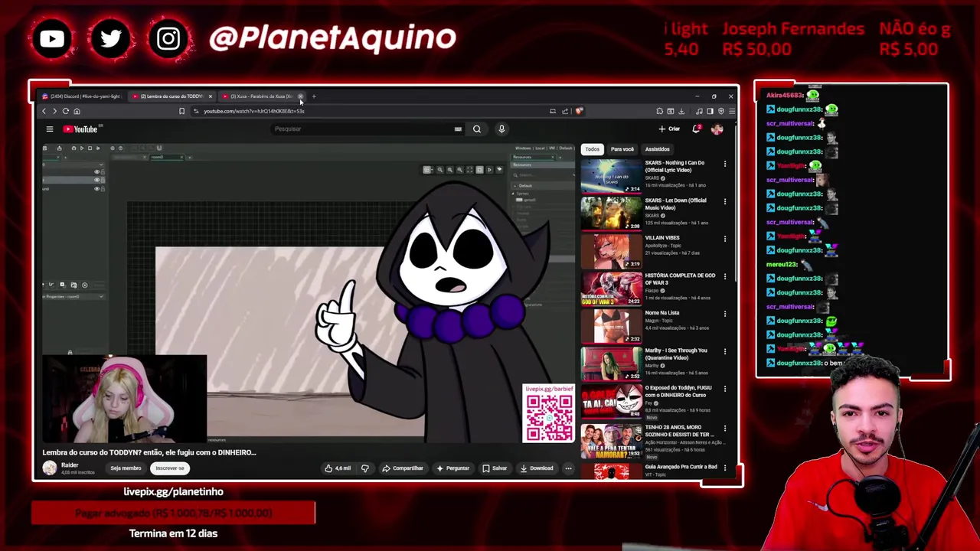The height and width of the screenshot is (551, 980).
Task: Open SKARS Nothing I Can Do thumbnail
Action: [611, 176]
